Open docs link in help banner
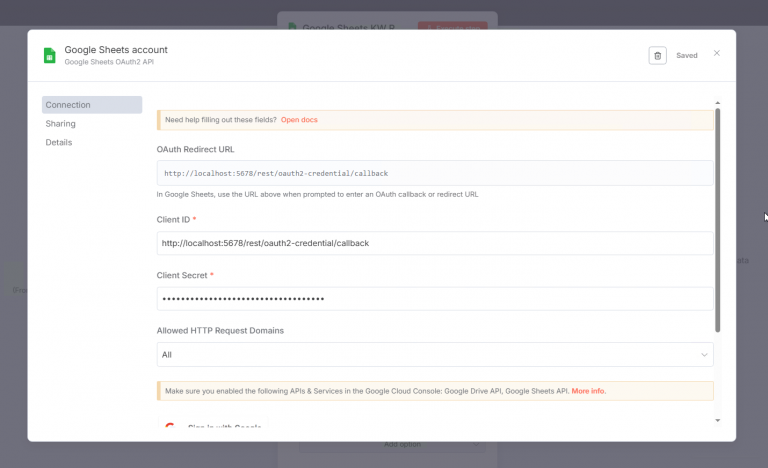768x468 pixels. pyautogui.click(x=299, y=120)
